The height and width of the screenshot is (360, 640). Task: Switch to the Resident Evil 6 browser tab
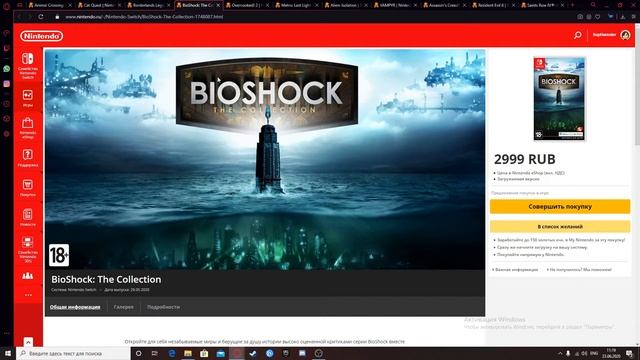[x=493, y=5]
